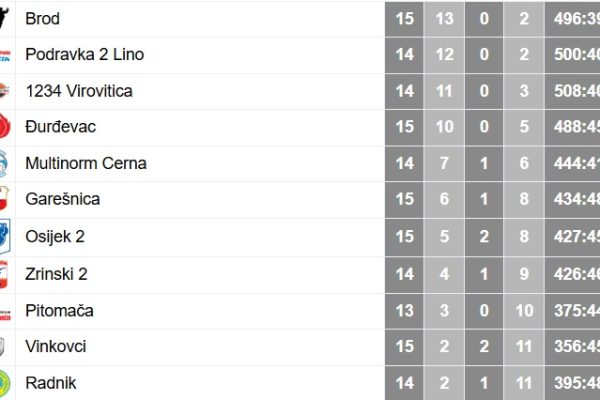Click the Multinorm Cerna club crest

pyautogui.click(x=3, y=163)
